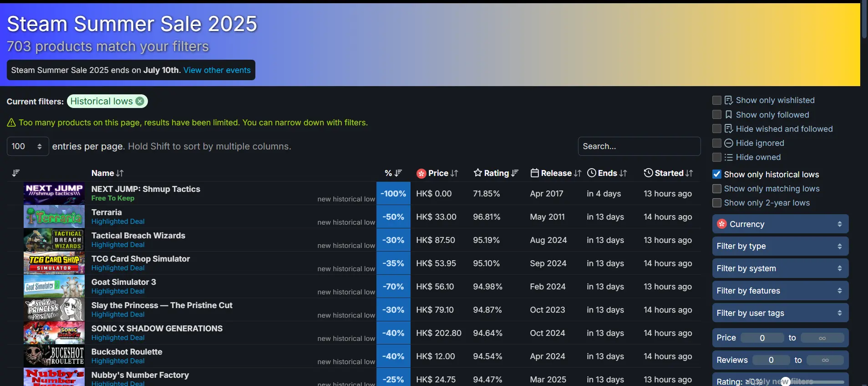
Task: Sort the table by Price column
Action: pyautogui.click(x=437, y=173)
